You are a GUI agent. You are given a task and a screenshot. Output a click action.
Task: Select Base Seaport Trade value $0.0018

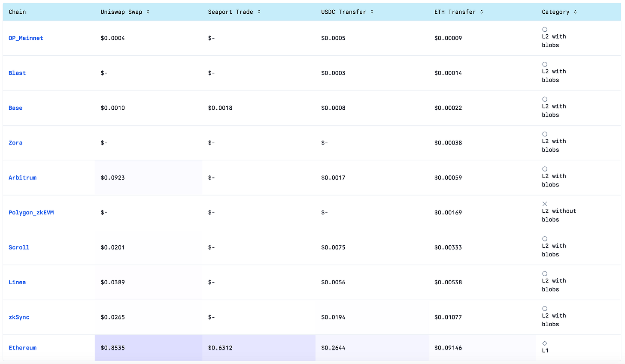[x=220, y=108]
